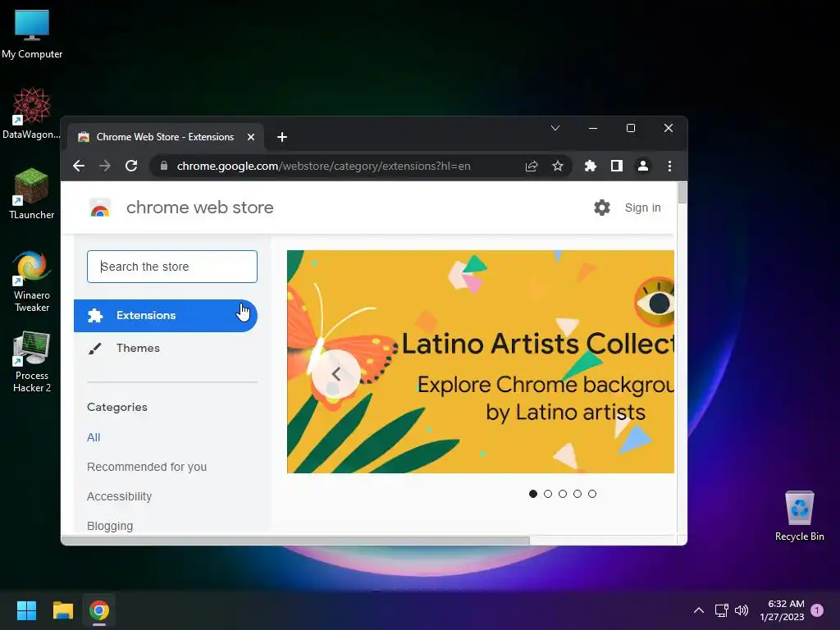Click the chrome web store logo
Image resolution: width=840 pixels, height=630 pixels.
click(x=99, y=208)
